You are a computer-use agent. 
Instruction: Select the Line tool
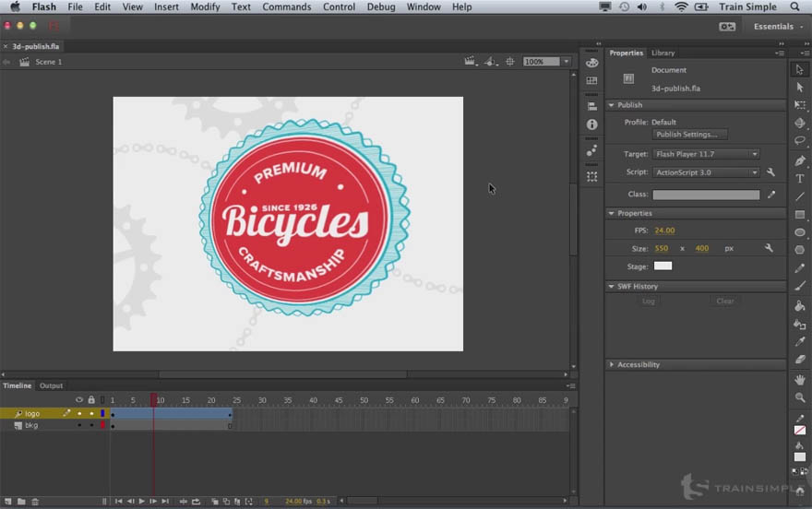[800, 196]
